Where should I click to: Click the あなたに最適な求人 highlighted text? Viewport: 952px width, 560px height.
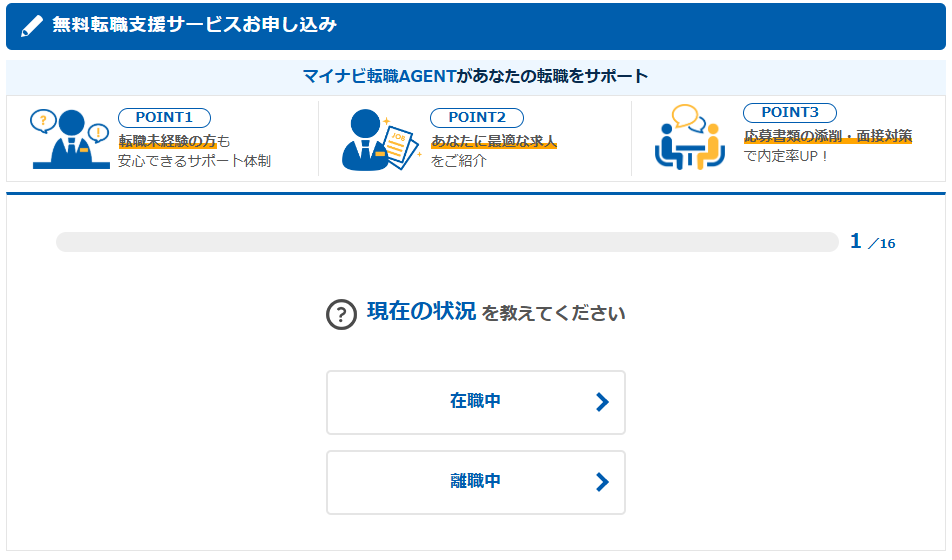494,141
